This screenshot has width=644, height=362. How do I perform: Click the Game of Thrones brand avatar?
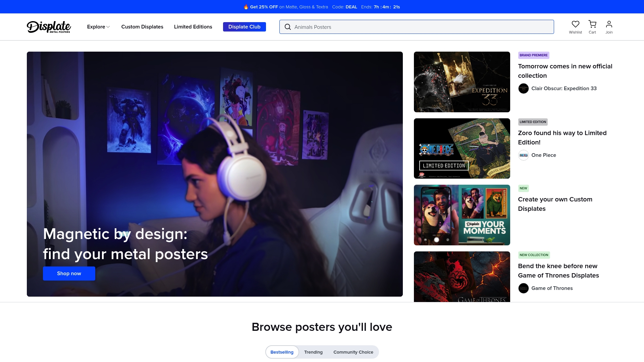pos(524,288)
